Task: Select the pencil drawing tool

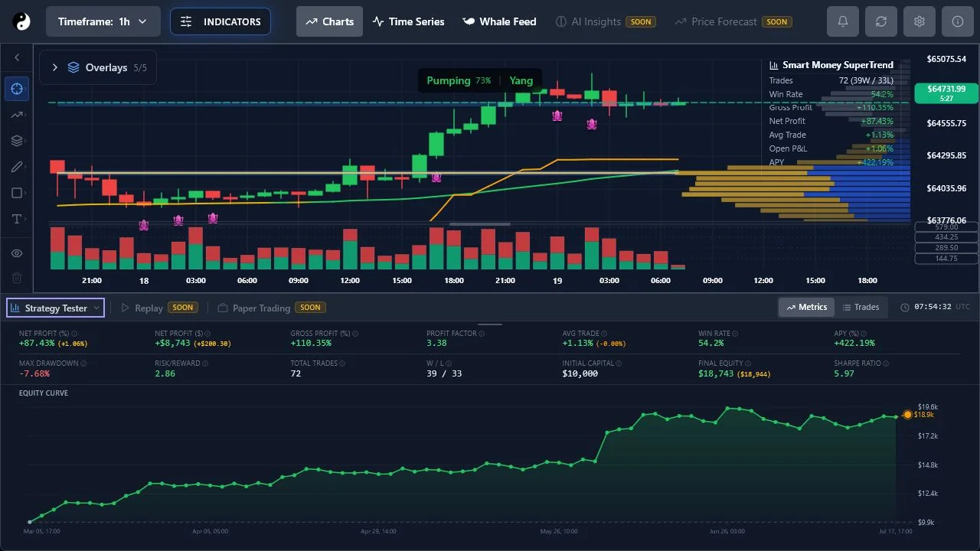Action: (17, 167)
